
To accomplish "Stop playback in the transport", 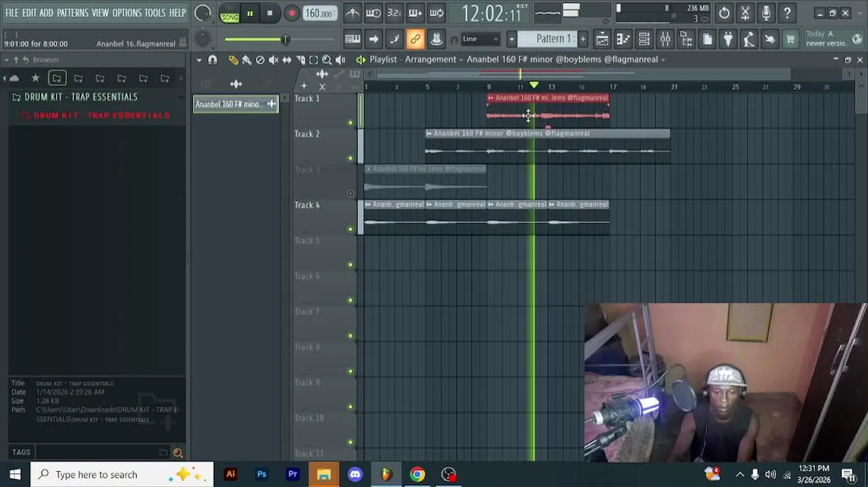I will click(270, 13).
